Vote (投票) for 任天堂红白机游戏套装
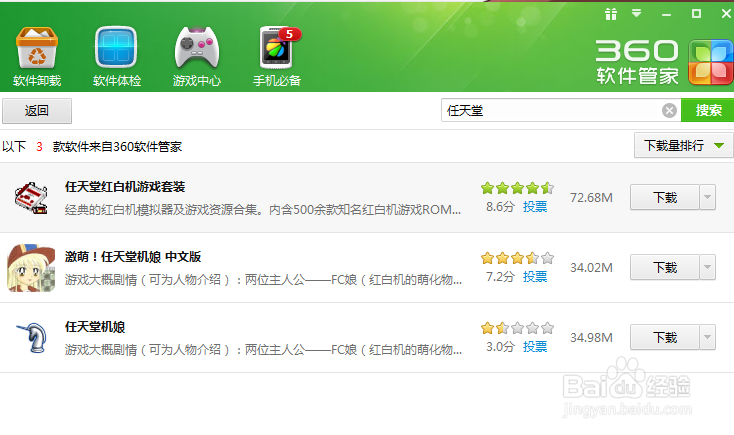This screenshot has width=734, height=435. pyautogui.click(x=535, y=206)
